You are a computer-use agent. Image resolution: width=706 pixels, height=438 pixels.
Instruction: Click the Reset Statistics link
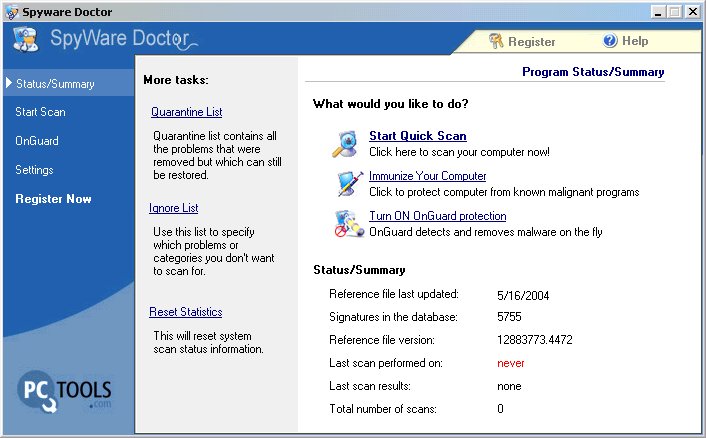click(186, 312)
